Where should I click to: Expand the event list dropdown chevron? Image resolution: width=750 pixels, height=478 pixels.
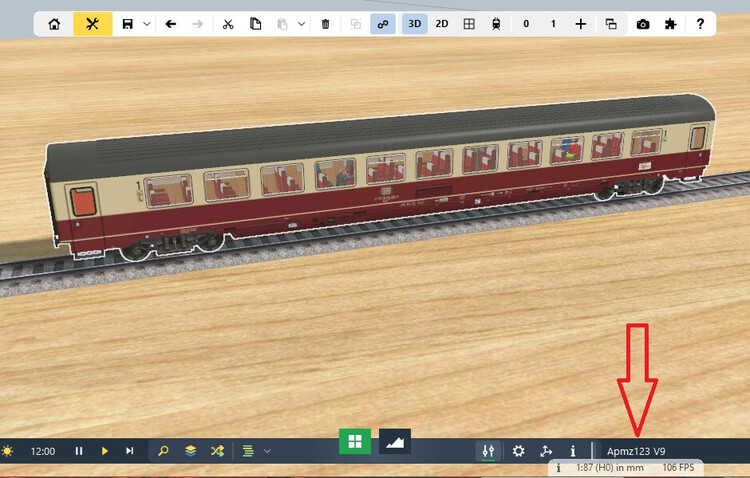tap(267, 451)
